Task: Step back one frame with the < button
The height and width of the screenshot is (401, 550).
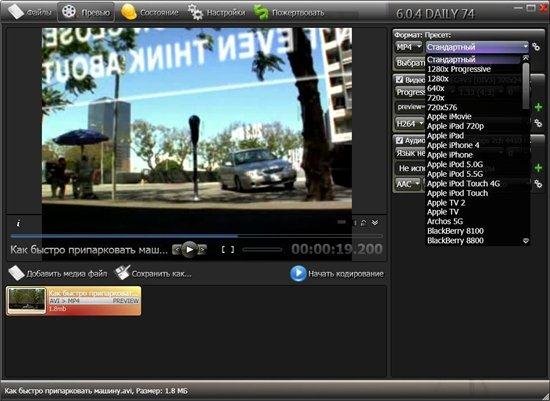Action: pyautogui.click(x=177, y=250)
